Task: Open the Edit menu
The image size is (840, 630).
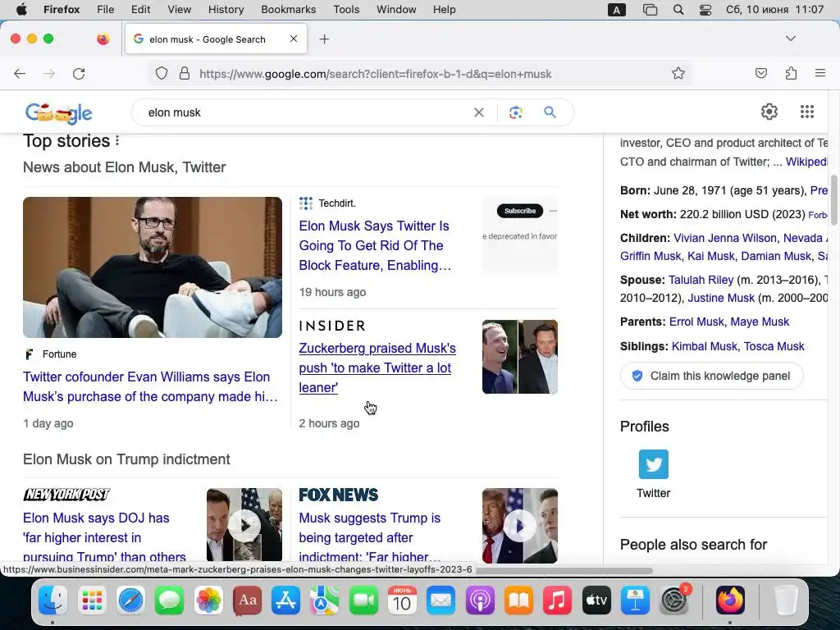Action: tap(140, 10)
